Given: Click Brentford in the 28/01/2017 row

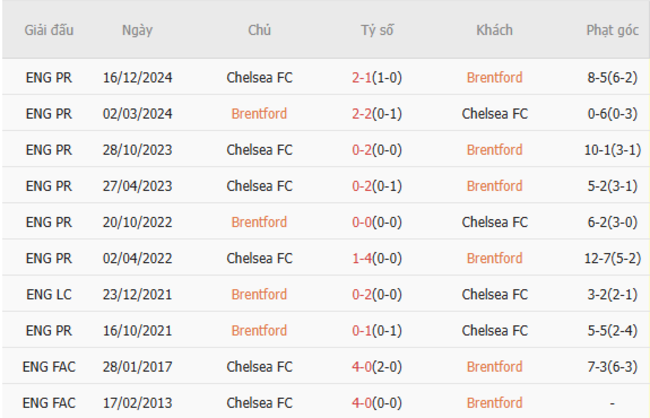Looking at the screenshot, I should click(x=494, y=366).
